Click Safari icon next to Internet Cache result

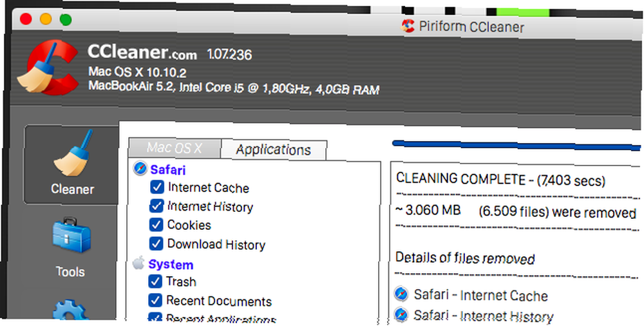tap(401, 294)
